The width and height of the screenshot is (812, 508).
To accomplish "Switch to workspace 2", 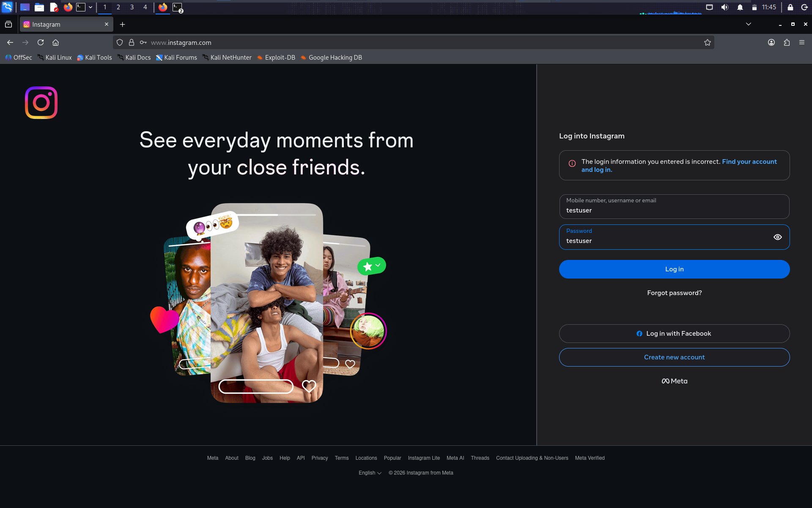I will click(x=118, y=7).
